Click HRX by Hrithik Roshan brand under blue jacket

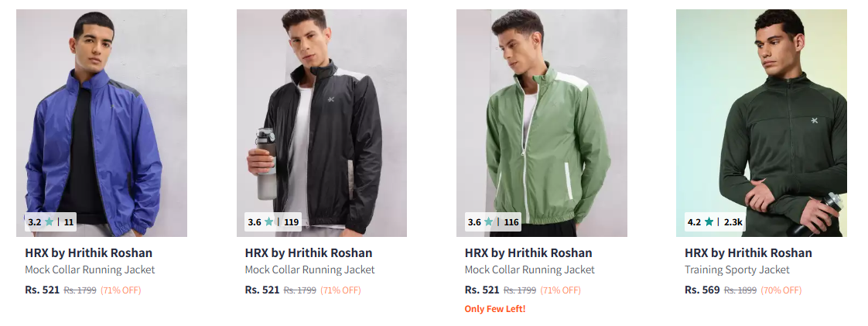(x=88, y=253)
